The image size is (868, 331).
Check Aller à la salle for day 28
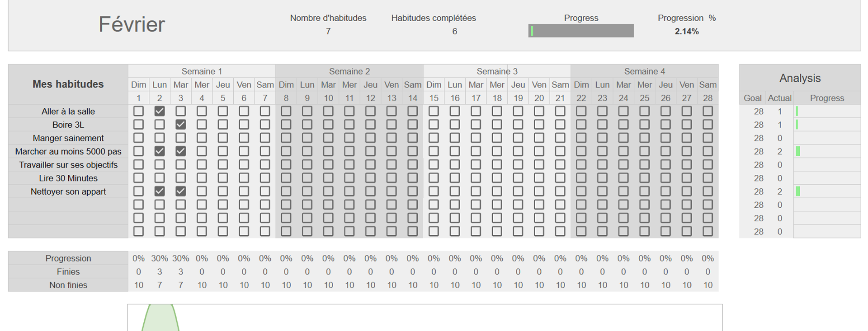708,111
